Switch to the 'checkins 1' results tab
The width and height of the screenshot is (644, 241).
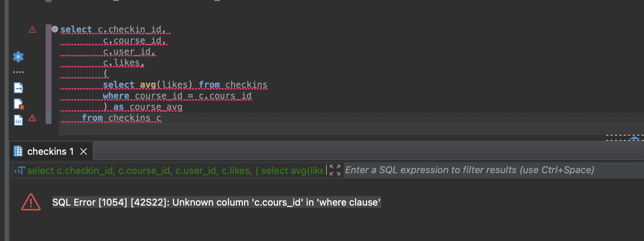pyautogui.click(x=50, y=151)
